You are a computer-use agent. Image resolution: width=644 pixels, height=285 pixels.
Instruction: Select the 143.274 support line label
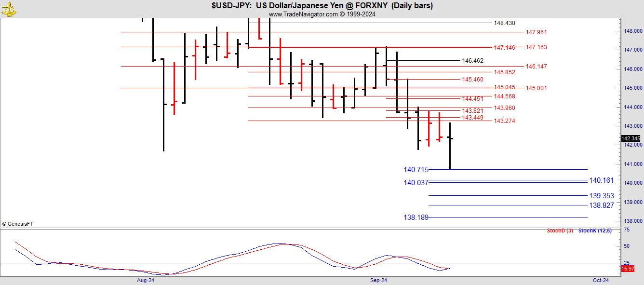(x=504, y=121)
